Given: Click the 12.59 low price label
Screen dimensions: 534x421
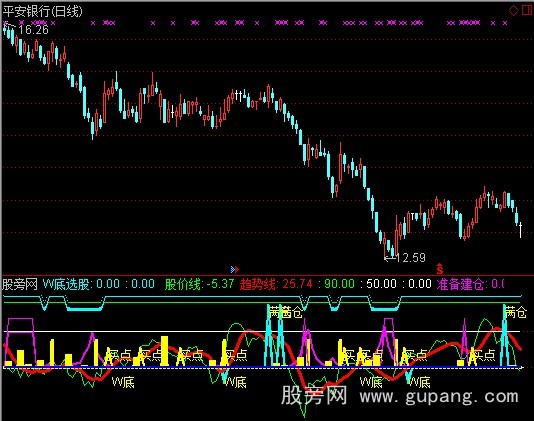Looking at the screenshot, I should click(x=411, y=258).
